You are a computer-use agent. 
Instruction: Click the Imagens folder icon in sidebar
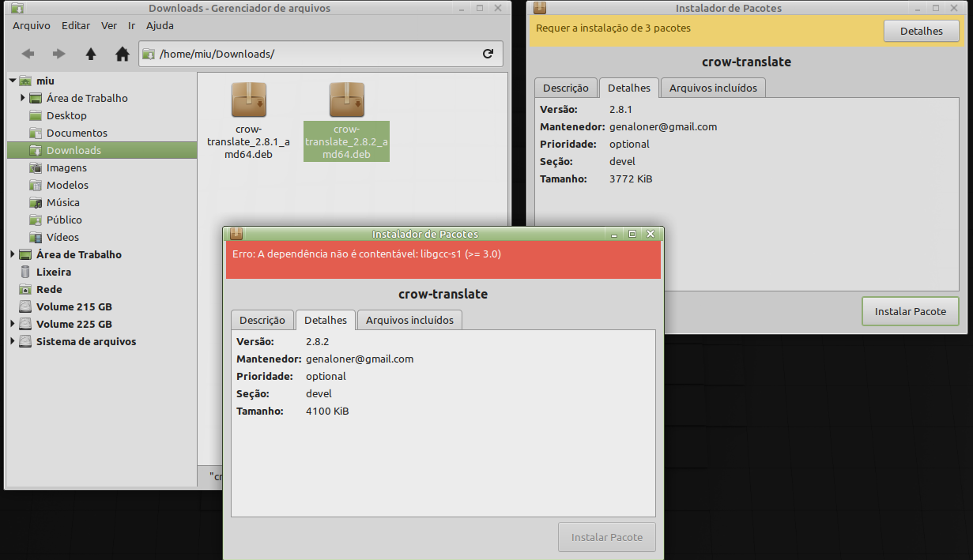click(36, 167)
